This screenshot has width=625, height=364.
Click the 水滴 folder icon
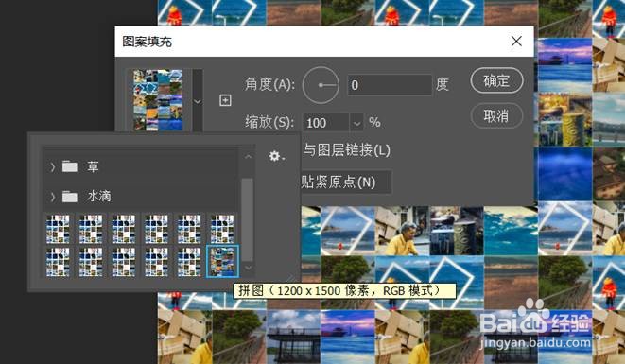coord(70,196)
